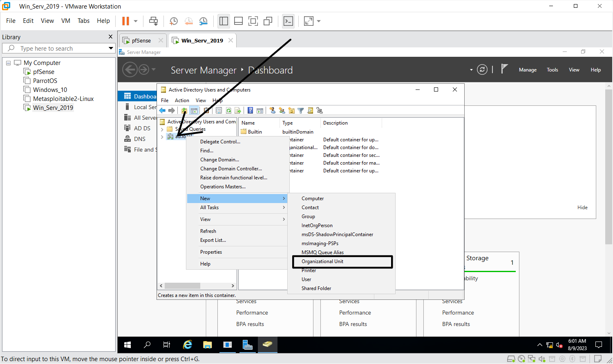Image resolution: width=613 pixels, height=364 pixels.
Task: Click the stretch guest display icon
Action: click(x=309, y=21)
